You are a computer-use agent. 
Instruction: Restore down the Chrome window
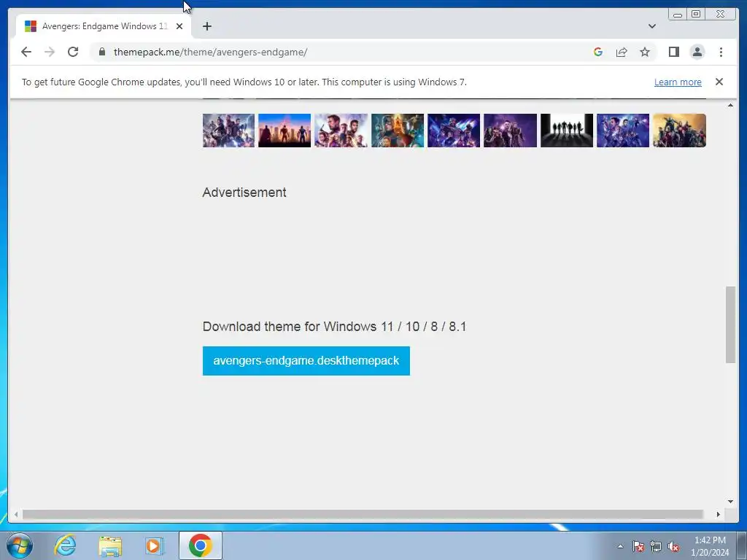[x=696, y=15]
